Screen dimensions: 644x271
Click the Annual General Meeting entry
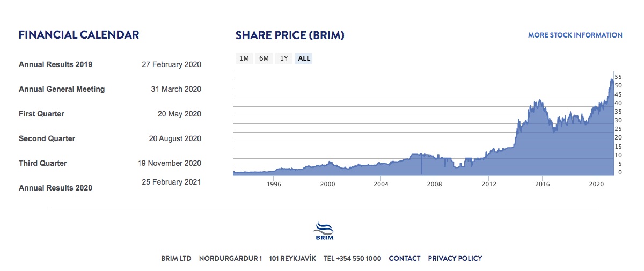coord(62,90)
